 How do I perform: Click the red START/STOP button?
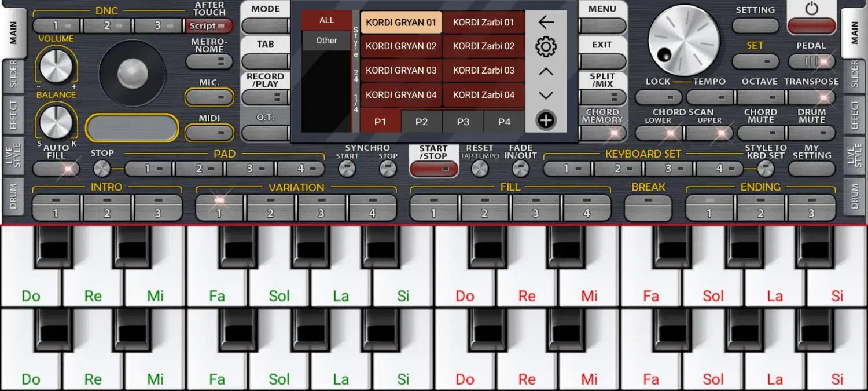(x=434, y=169)
